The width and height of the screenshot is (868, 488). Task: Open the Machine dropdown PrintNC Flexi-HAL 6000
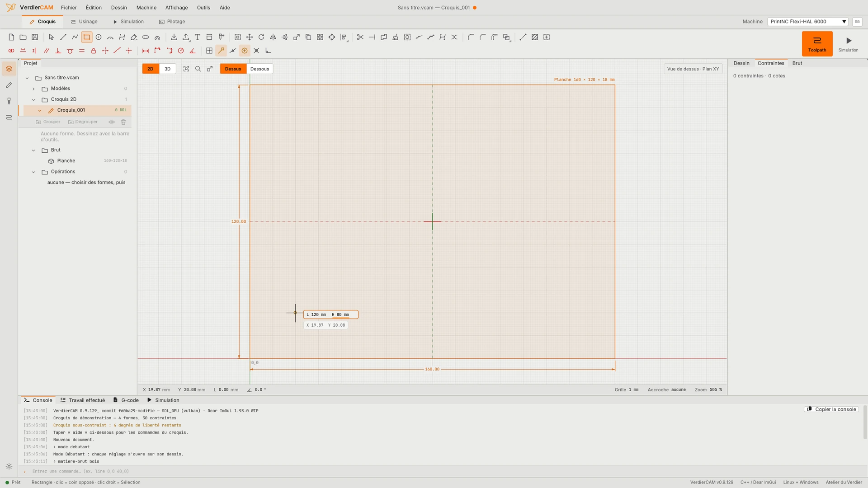click(x=808, y=21)
